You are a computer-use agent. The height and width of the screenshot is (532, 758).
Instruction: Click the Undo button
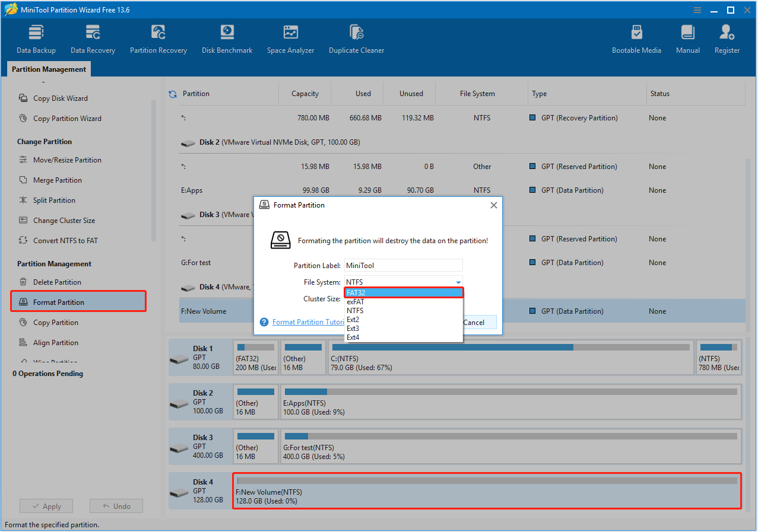(x=116, y=506)
